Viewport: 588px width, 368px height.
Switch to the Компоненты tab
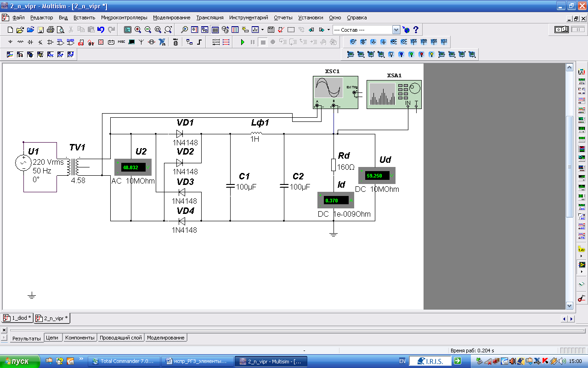coord(80,338)
